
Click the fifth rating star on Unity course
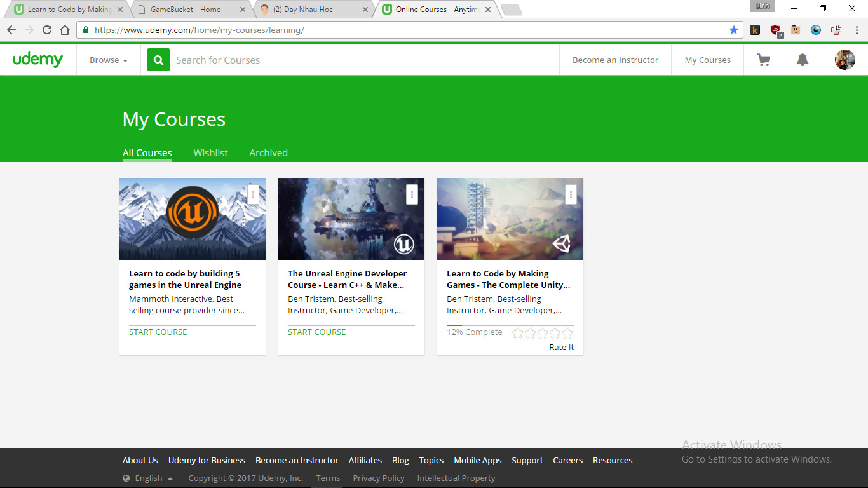click(x=567, y=333)
